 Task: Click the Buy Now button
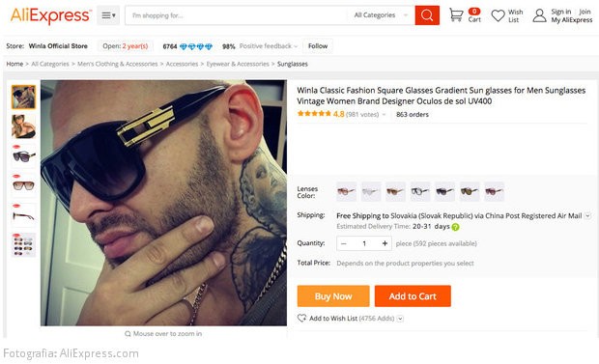click(x=333, y=296)
